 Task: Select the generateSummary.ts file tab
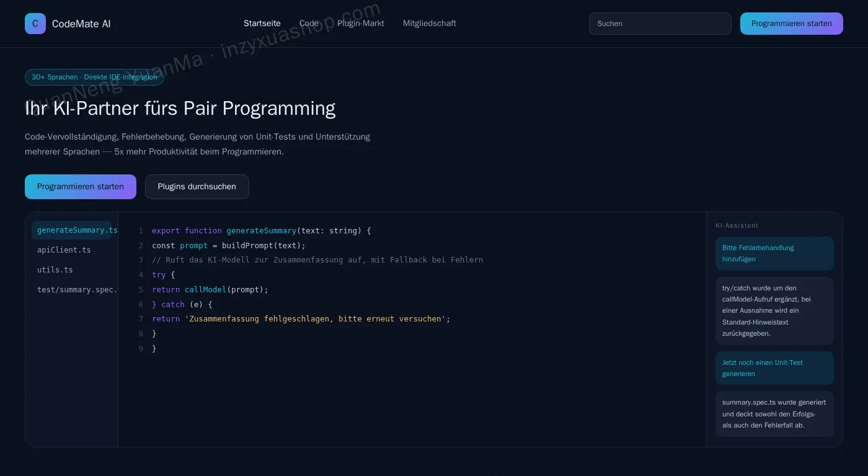[72, 230]
